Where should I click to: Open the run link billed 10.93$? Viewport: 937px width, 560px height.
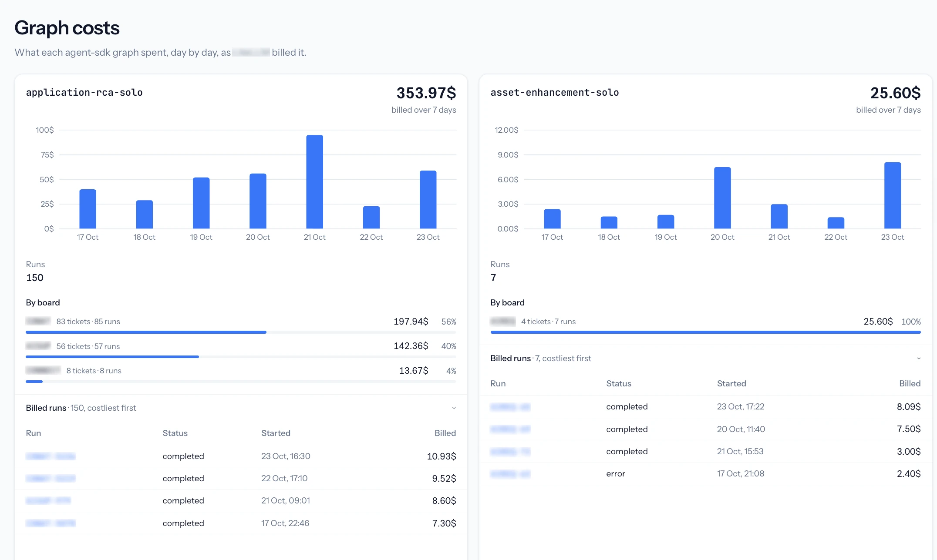click(51, 456)
